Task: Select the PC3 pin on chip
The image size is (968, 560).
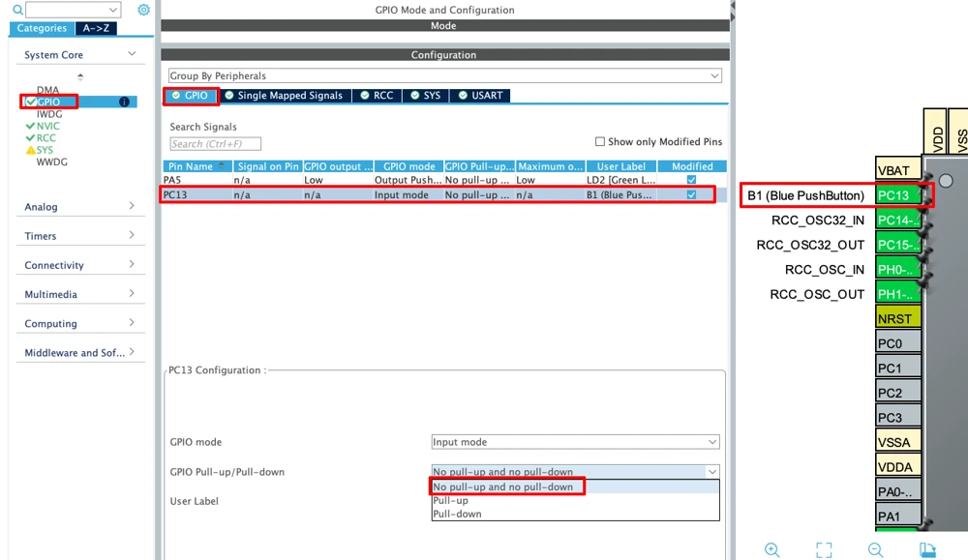Action: point(898,418)
